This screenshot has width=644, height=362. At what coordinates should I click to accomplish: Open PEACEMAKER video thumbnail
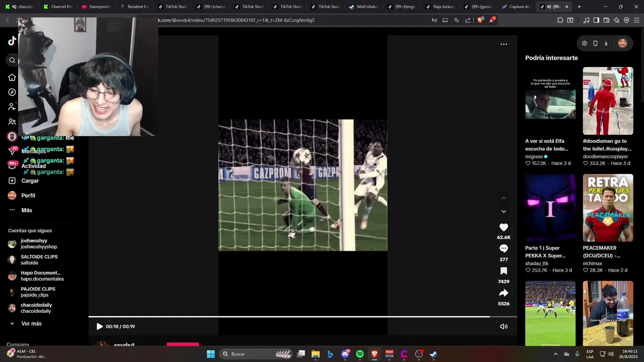click(608, 208)
